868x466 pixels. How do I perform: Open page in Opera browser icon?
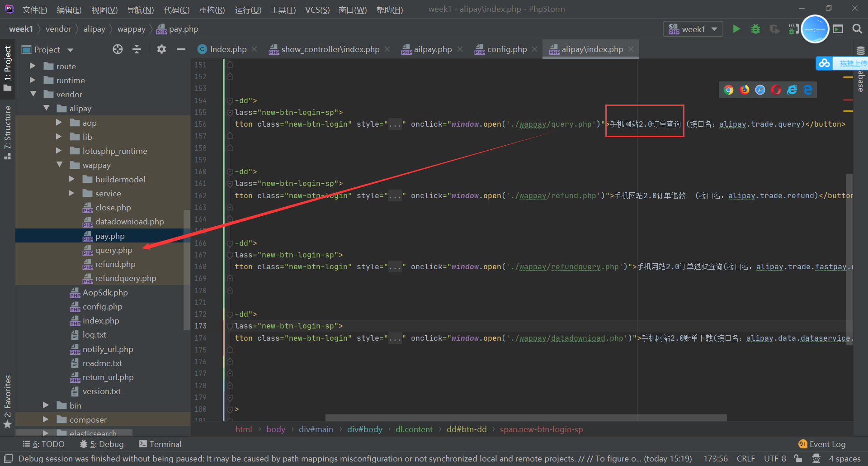coord(776,90)
